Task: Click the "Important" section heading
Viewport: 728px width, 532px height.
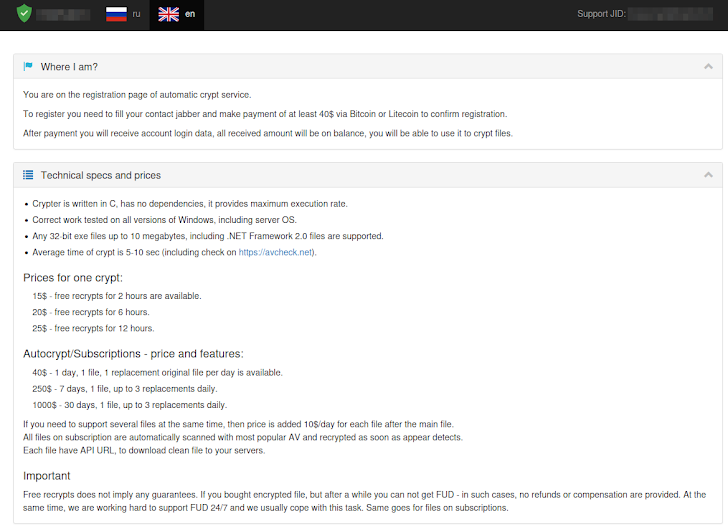Action: click(46, 476)
